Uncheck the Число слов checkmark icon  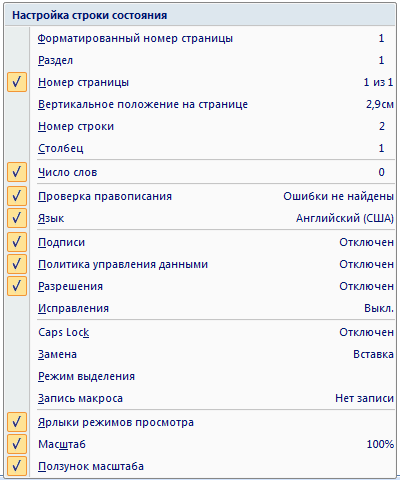(x=17, y=172)
